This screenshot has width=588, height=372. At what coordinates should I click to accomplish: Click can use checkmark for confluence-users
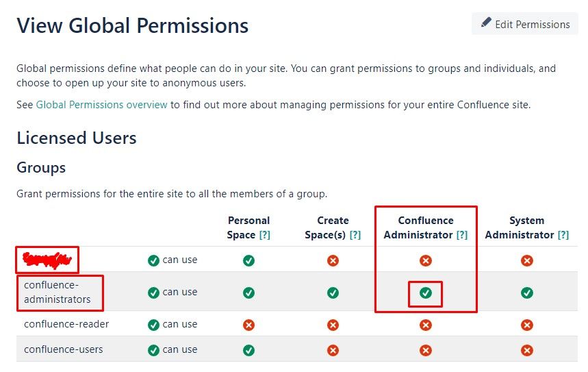pyautogui.click(x=153, y=350)
